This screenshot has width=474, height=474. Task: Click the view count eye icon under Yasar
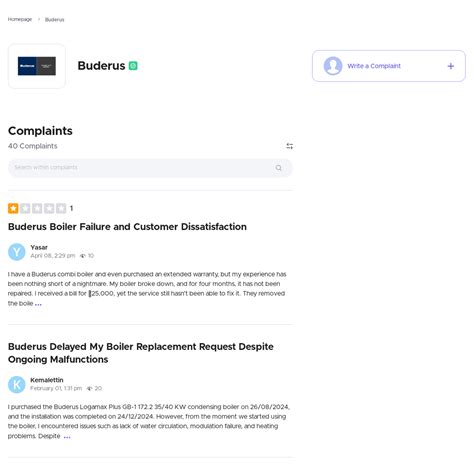click(x=83, y=256)
